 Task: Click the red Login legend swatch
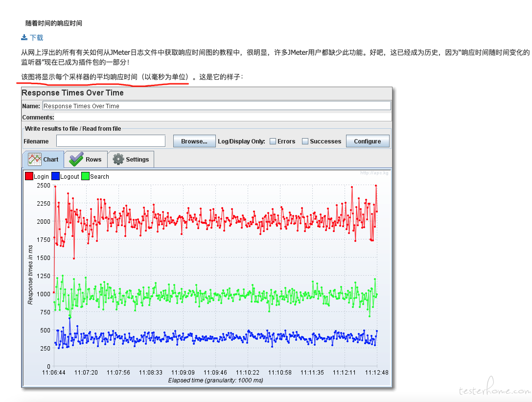29,176
